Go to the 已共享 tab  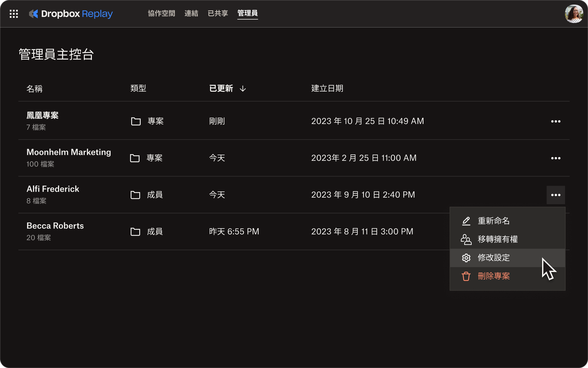tap(218, 13)
